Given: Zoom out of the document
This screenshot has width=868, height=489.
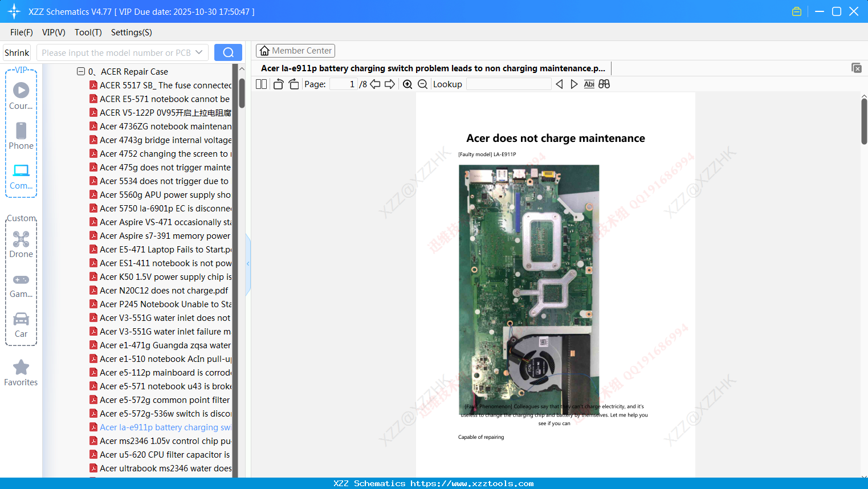Looking at the screenshot, I should (422, 84).
